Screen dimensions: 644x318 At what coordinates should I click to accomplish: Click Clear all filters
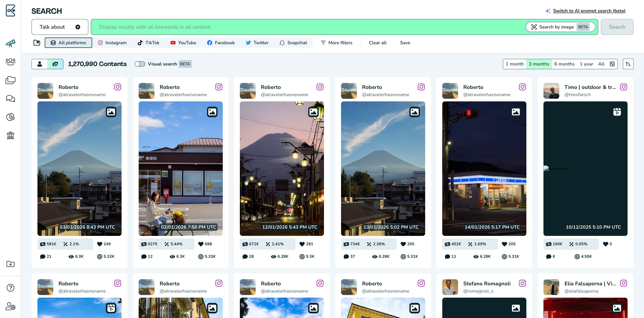tap(377, 43)
